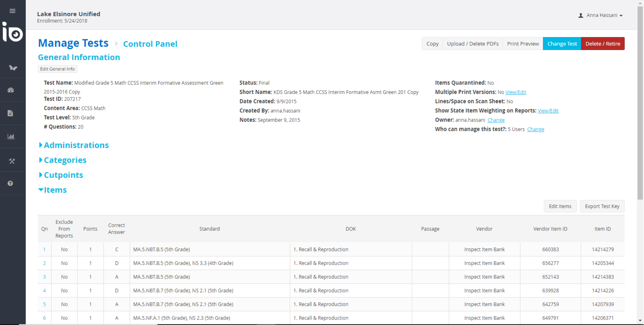Click the Export Test Key button

click(602, 206)
